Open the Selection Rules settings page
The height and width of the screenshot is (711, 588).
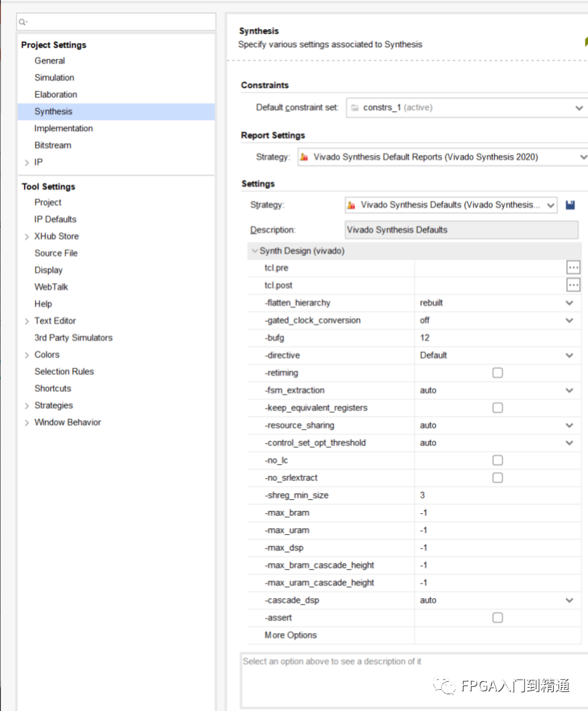tap(64, 371)
